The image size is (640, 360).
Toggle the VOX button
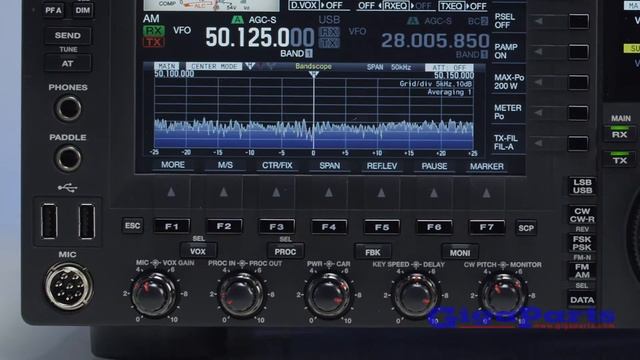coord(198,251)
